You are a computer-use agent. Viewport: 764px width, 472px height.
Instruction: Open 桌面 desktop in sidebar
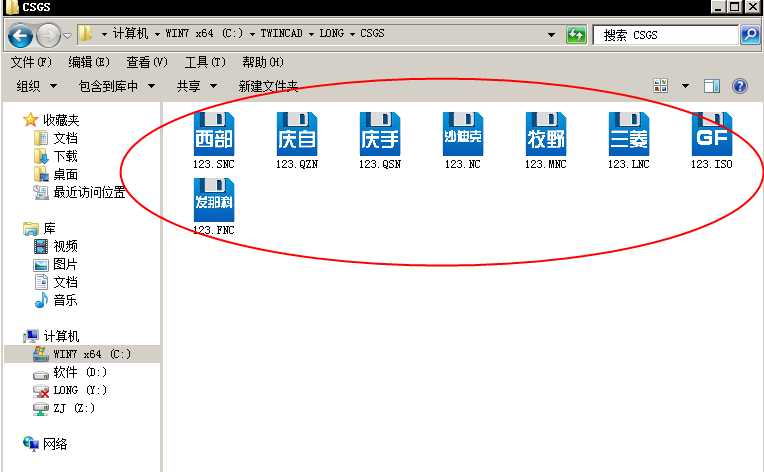[56, 174]
